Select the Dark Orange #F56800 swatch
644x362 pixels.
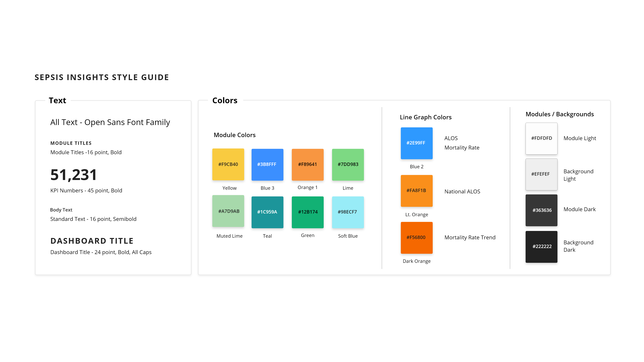tap(416, 238)
